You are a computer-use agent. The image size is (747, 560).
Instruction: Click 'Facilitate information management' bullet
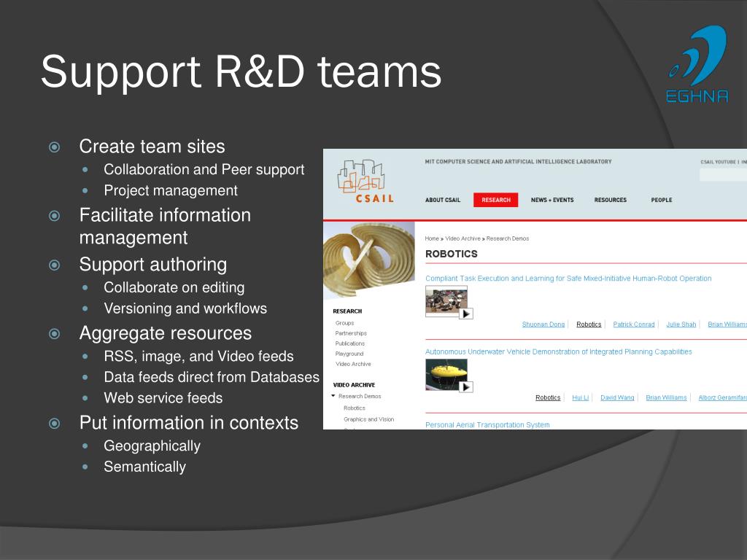[165, 226]
